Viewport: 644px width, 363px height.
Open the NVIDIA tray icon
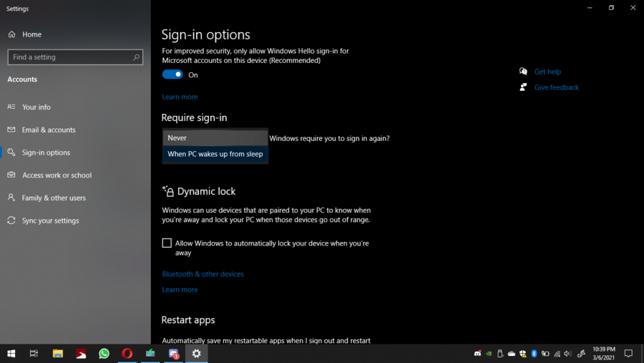pos(489,354)
